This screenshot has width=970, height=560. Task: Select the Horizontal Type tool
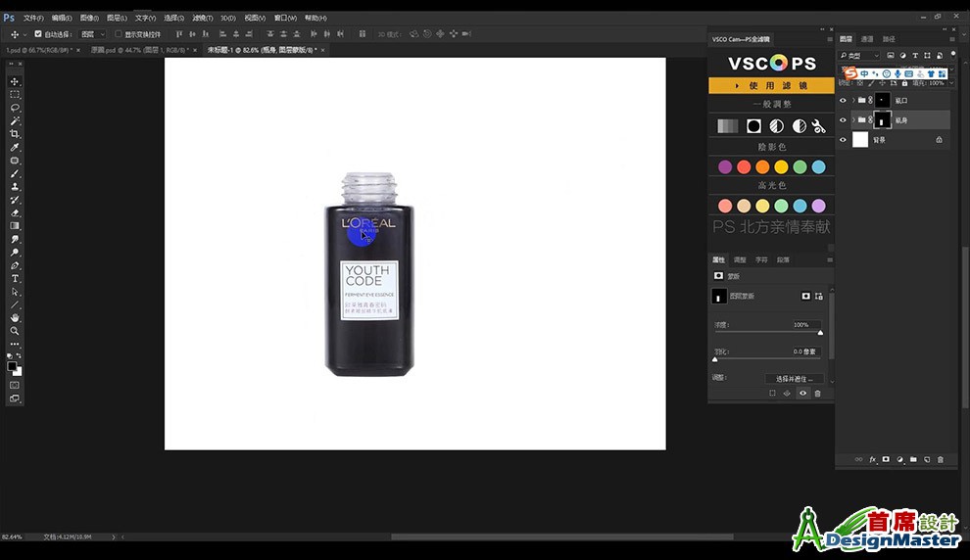pyautogui.click(x=15, y=279)
